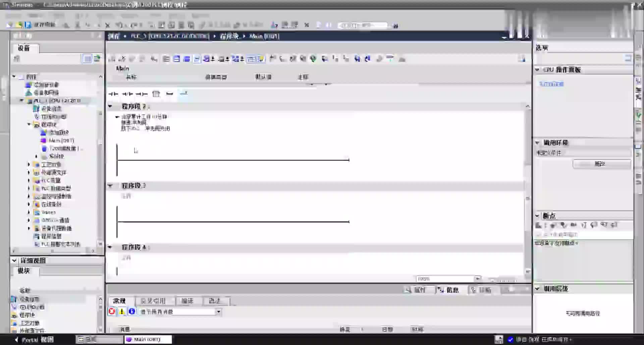Collapse network 程序段 4
This screenshot has height=345, width=644.
click(x=110, y=247)
